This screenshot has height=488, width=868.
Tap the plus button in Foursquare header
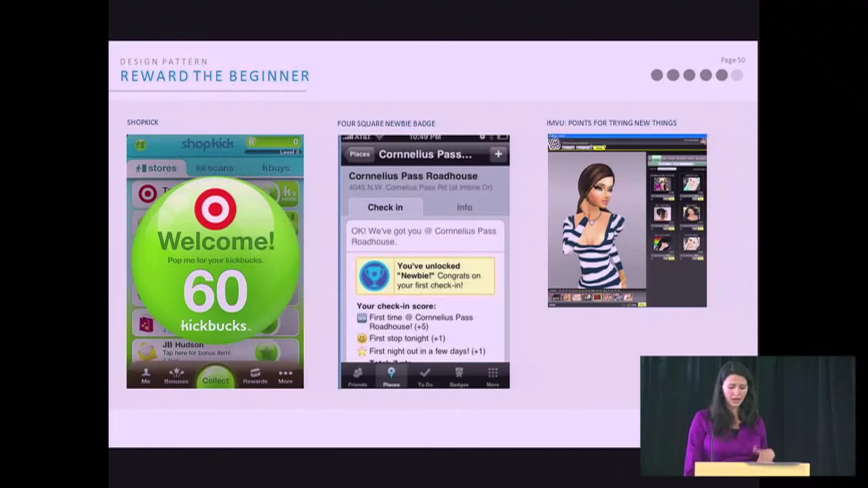498,155
